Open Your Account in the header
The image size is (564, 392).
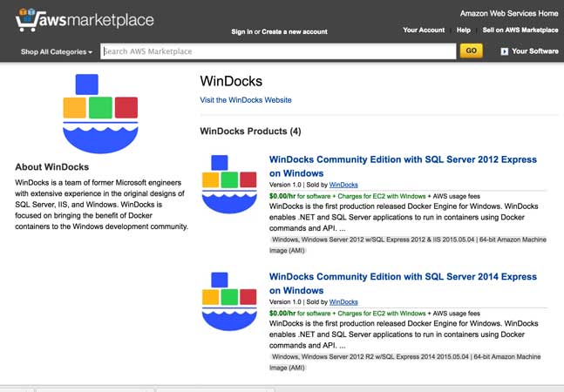[x=424, y=30]
